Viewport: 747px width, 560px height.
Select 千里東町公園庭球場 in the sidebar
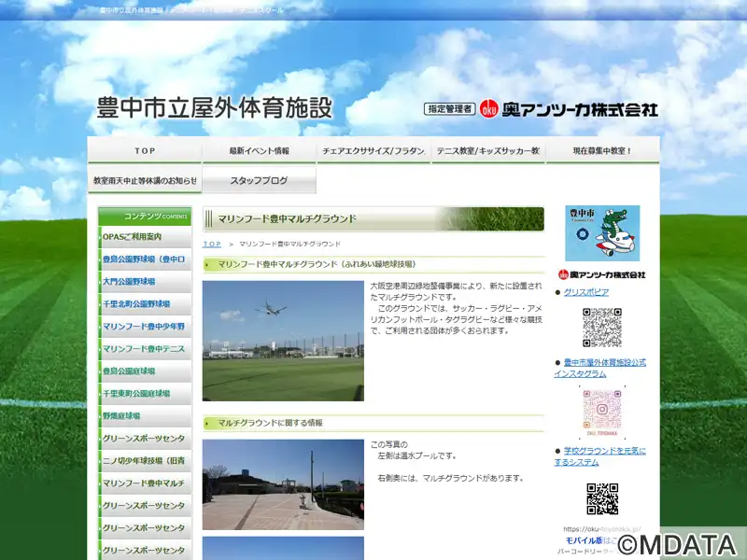145,393
